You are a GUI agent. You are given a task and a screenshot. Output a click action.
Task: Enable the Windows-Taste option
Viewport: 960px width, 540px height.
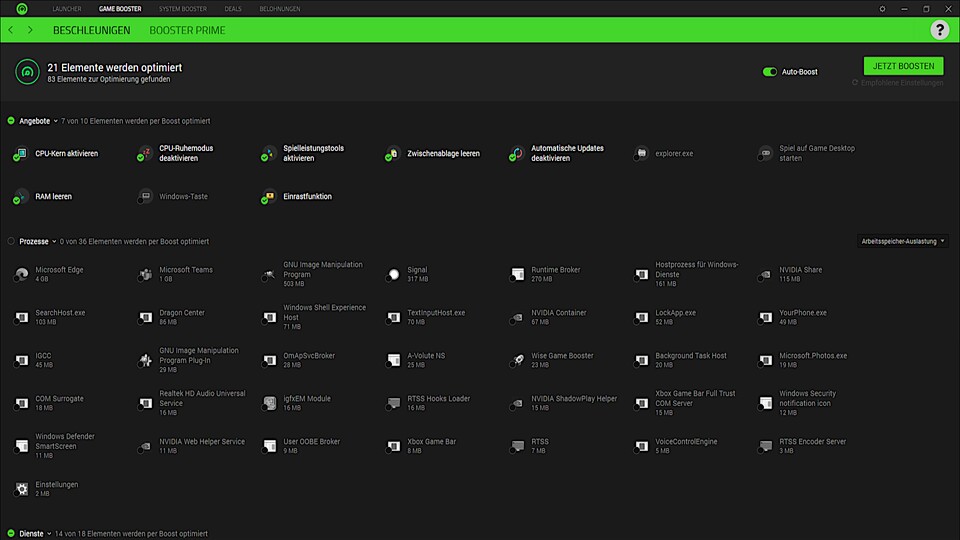point(140,200)
